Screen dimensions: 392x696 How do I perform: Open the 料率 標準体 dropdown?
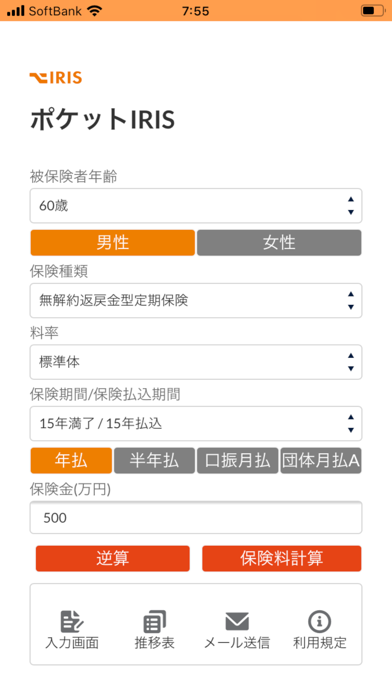click(x=196, y=362)
